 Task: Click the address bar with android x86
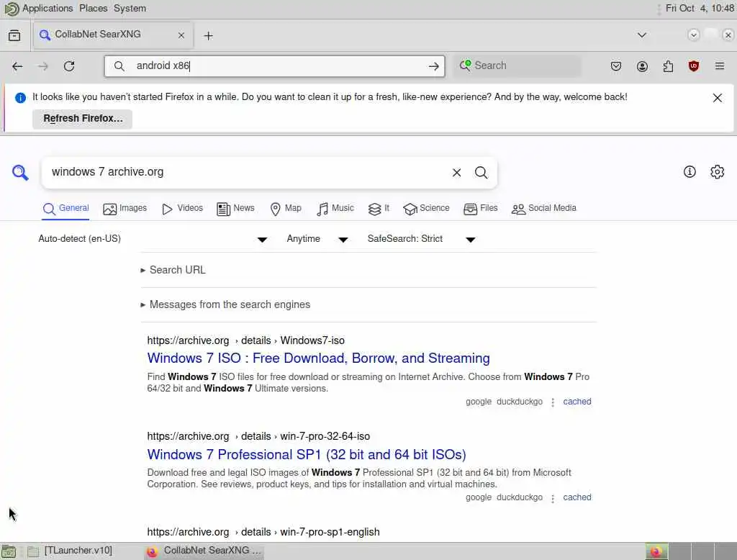275,66
